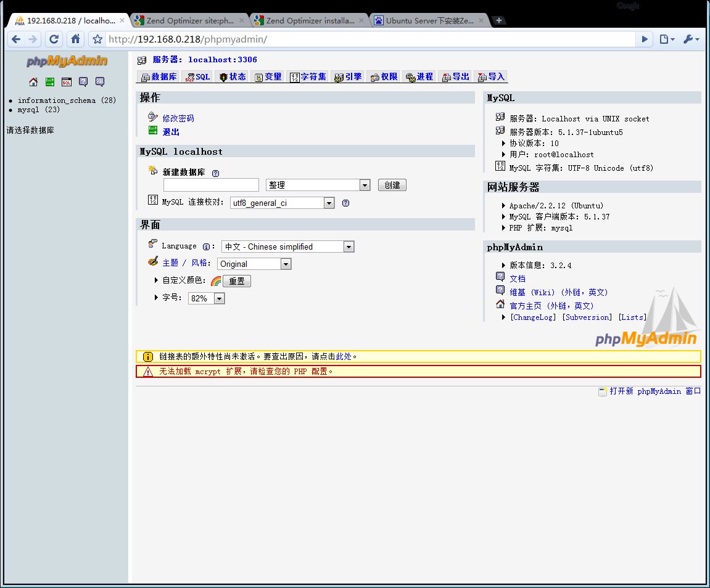Open the SQL query window icon in sidebar

pos(67,82)
